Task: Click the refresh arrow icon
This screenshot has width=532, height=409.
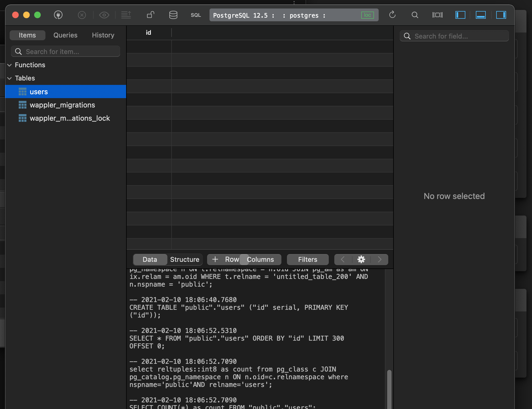Action: [392, 15]
